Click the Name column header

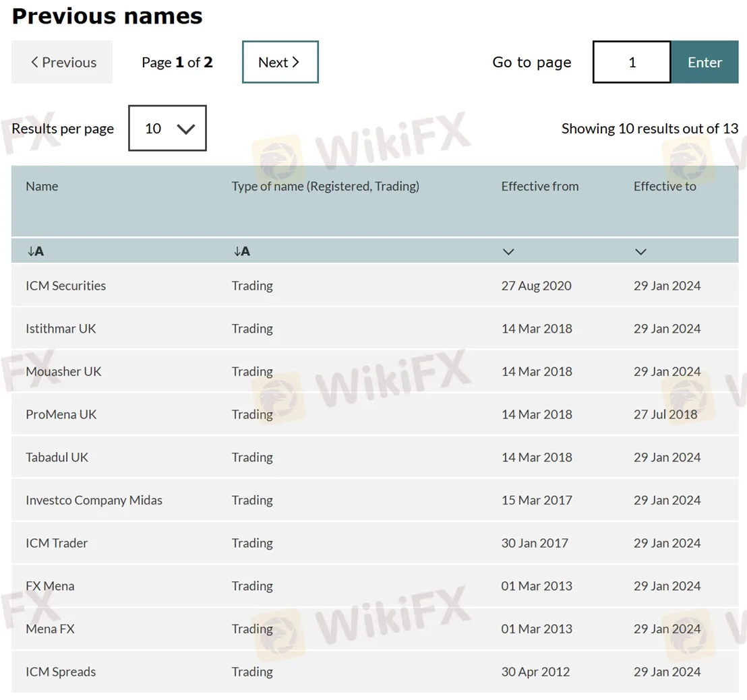[x=42, y=186]
